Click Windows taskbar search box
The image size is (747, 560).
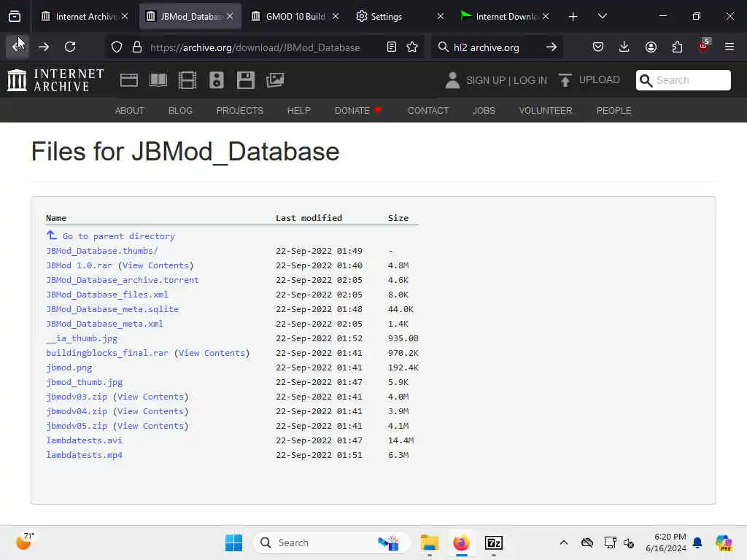332,542
